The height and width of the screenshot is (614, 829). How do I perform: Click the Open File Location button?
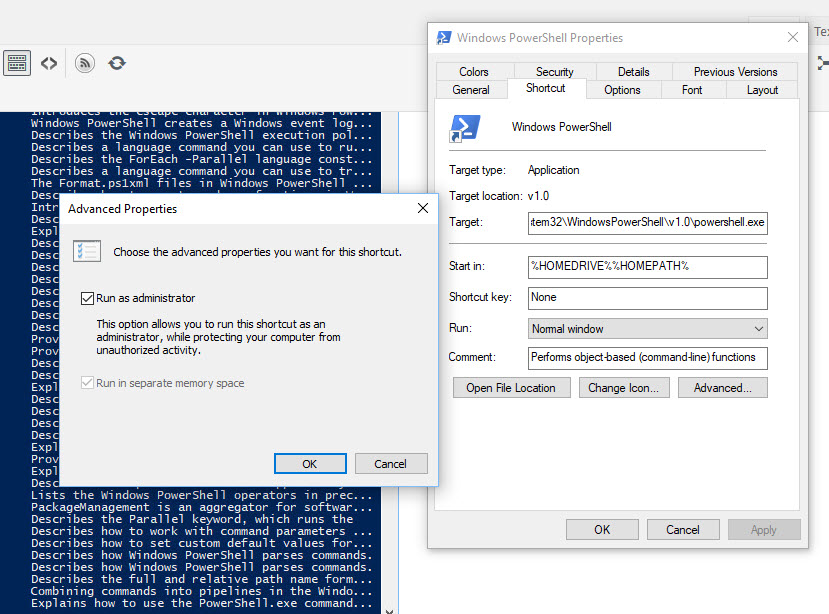click(511, 388)
